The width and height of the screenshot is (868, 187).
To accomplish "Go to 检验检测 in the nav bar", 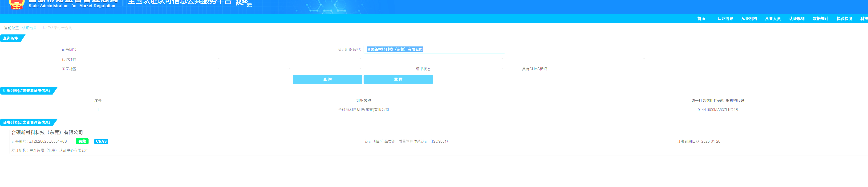I will (x=844, y=19).
